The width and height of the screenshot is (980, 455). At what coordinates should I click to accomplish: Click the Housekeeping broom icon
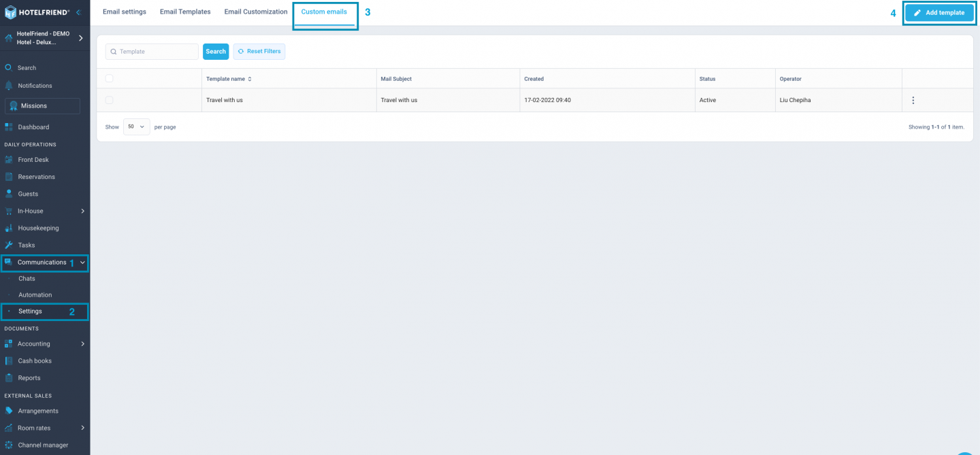9,228
